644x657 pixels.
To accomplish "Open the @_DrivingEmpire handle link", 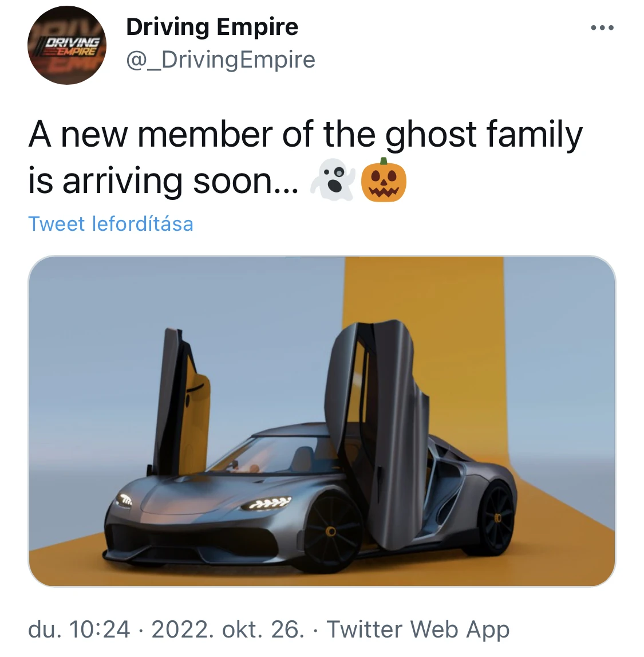I will [220, 60].
